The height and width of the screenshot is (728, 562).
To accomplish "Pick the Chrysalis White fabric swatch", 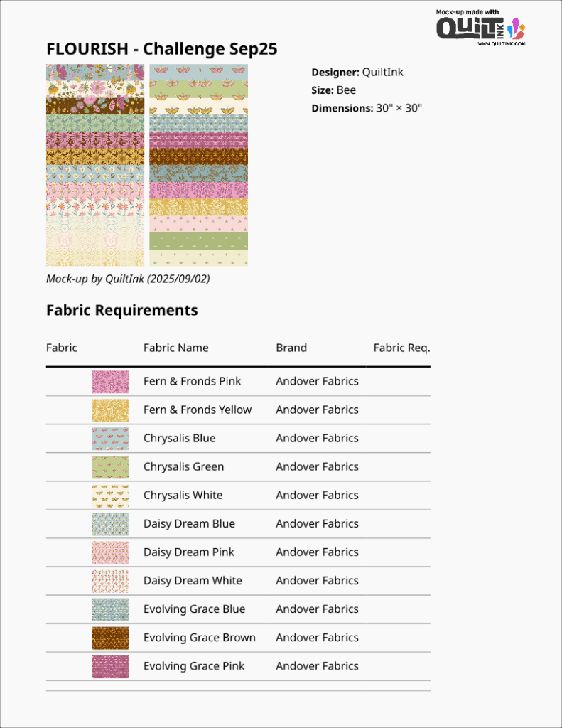I will [x=110, y=496].
